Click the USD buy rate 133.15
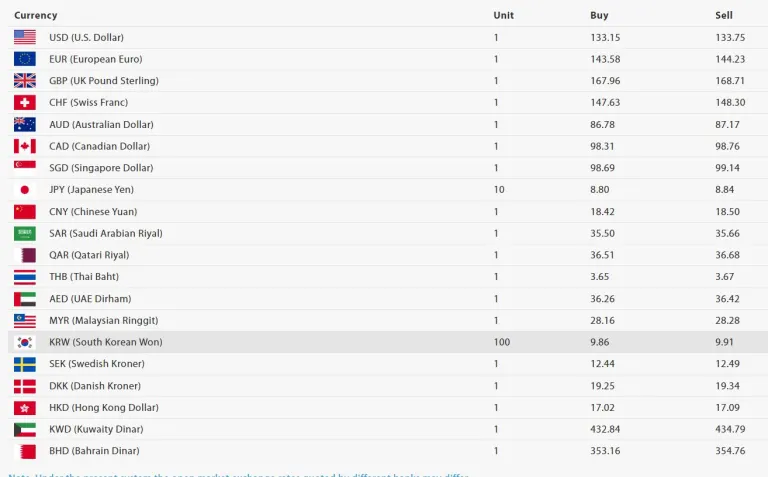Viewport: 768px width, 477px height. 605,37
